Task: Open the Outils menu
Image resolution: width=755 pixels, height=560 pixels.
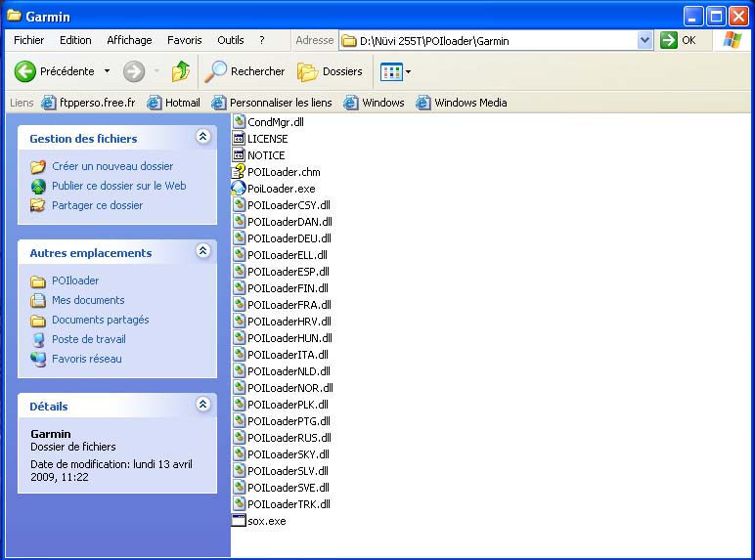Action: (x=231, y=40)
